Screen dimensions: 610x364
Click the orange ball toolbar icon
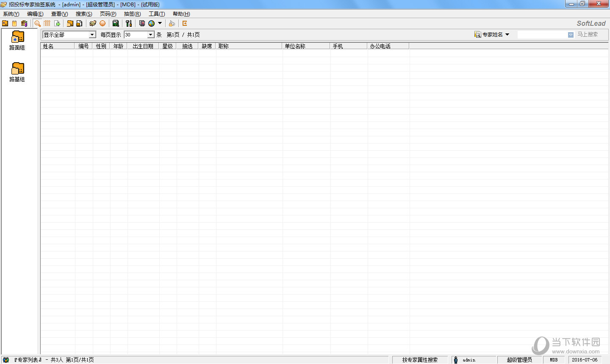coord(103,23)
